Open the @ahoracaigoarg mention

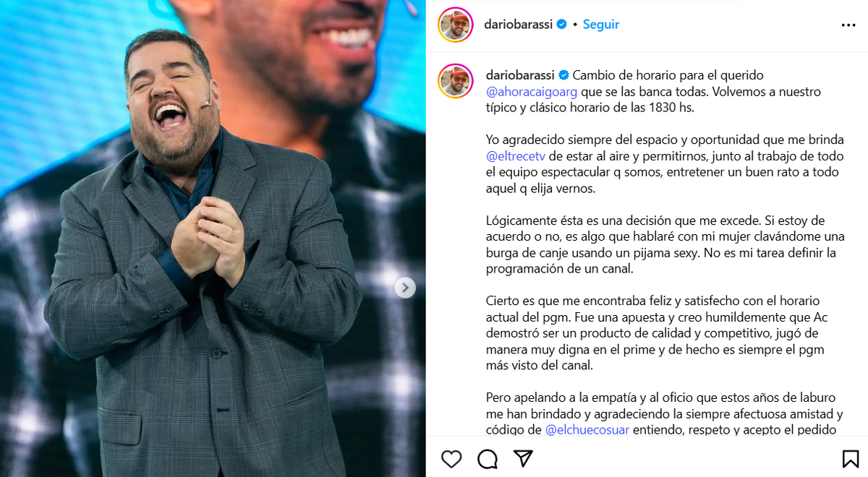point(527,93)
